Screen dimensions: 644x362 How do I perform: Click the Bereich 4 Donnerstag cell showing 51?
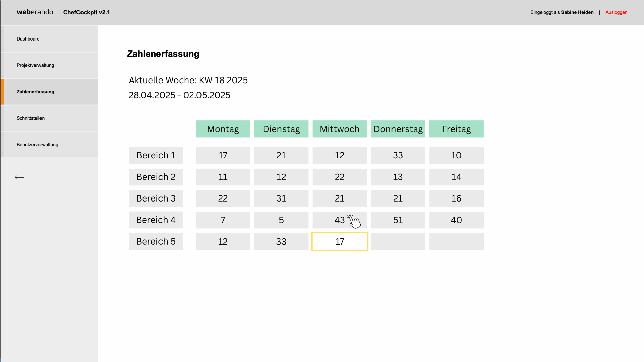(x=398, y=220)
